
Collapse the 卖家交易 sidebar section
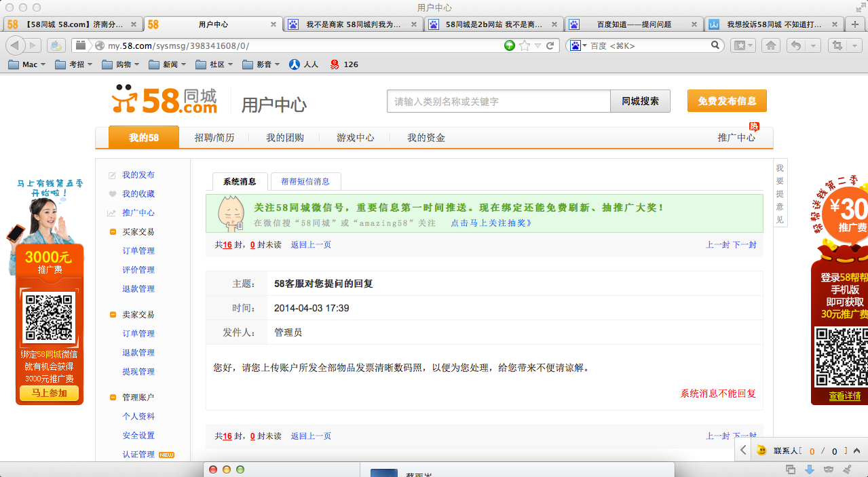coord(113,315)
